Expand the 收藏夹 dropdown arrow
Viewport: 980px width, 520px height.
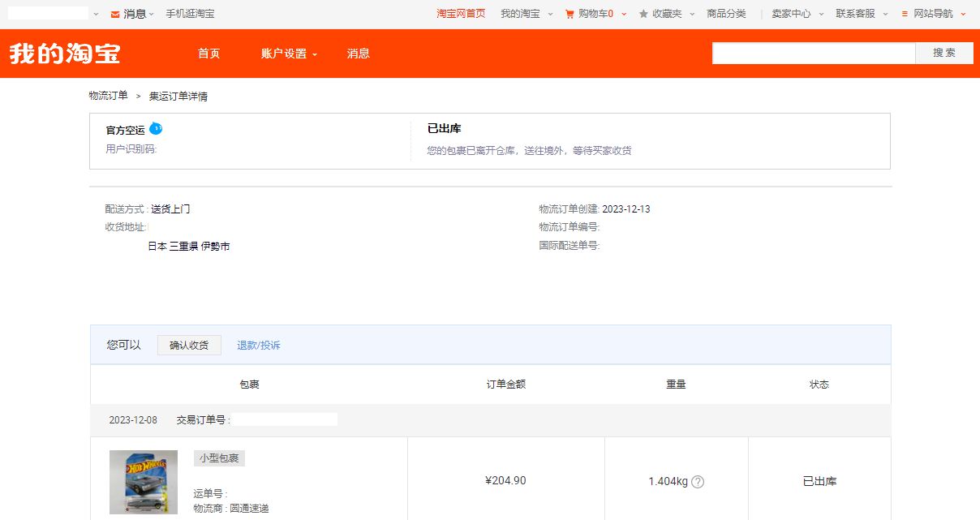[x=691, y=14]
